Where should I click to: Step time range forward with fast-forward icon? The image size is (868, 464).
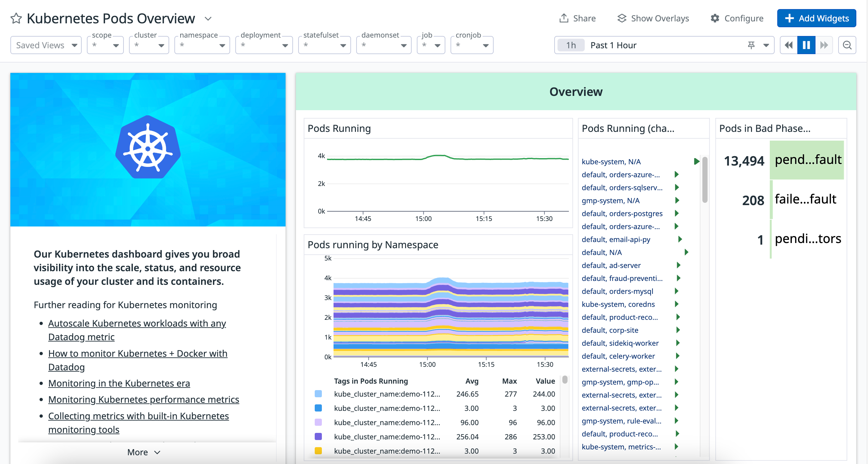coord(824,45)
